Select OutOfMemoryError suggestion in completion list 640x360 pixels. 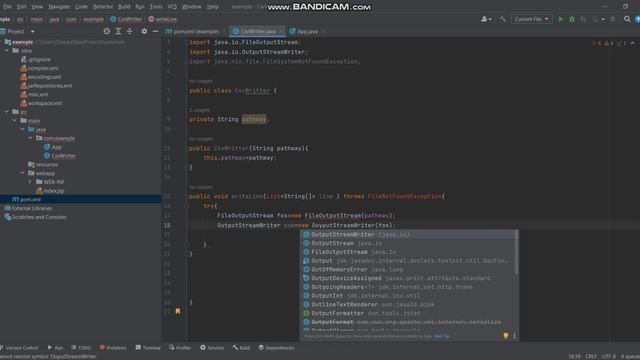coord(408,269)
